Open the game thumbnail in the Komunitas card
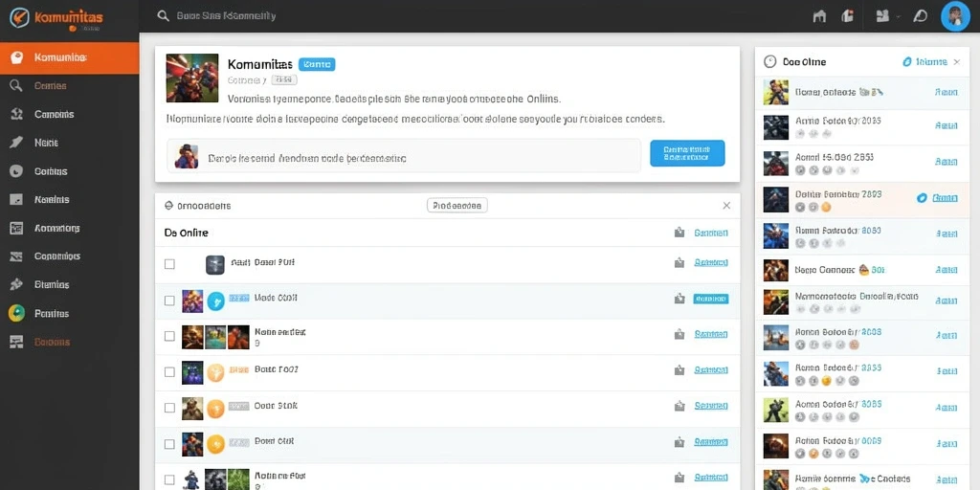The height and width of the screenshot is (490, 980). (191, 78)
